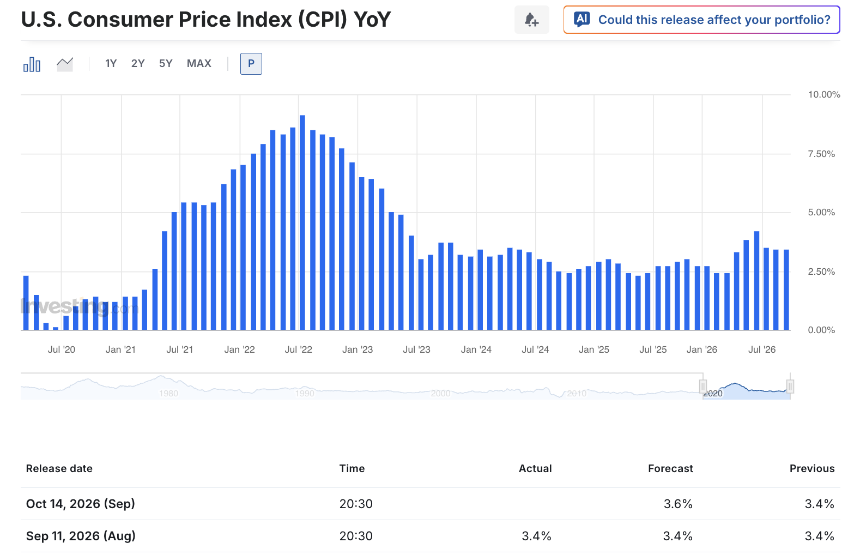Select the 2Y time range
860x555 pixels.
coord(138,64)
